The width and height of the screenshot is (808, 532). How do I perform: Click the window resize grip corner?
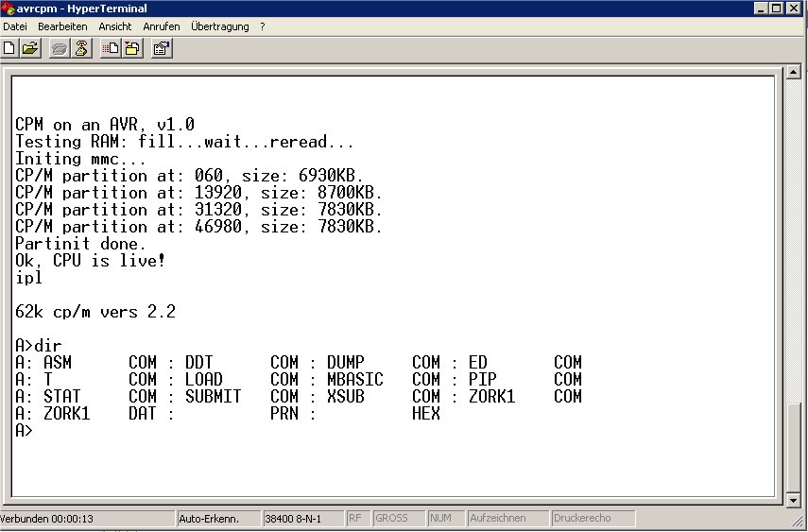tap(799, 523)
